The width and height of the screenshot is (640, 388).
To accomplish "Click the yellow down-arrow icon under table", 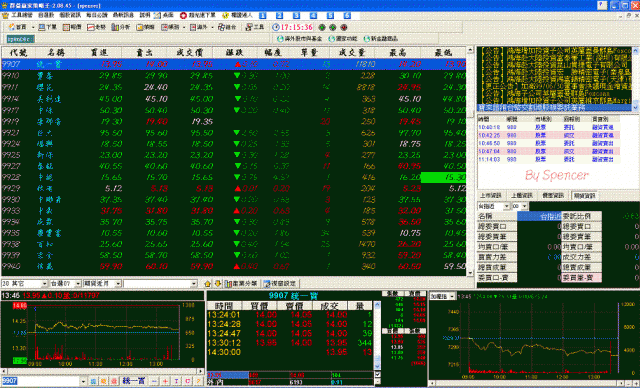I will 218,283.
